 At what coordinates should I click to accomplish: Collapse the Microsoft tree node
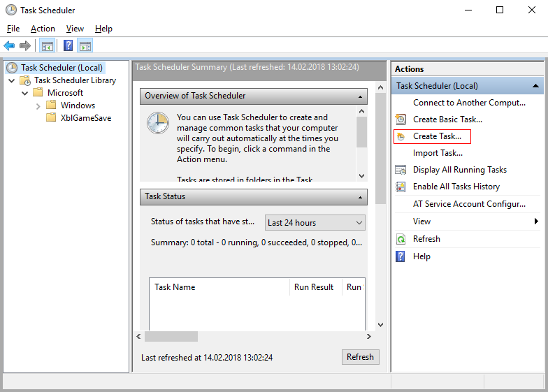pyautogui.click(x=25, y=94)
